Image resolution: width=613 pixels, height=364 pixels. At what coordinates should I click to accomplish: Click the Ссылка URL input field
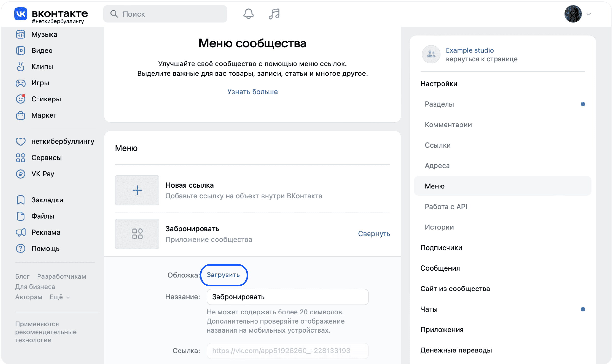287,351
